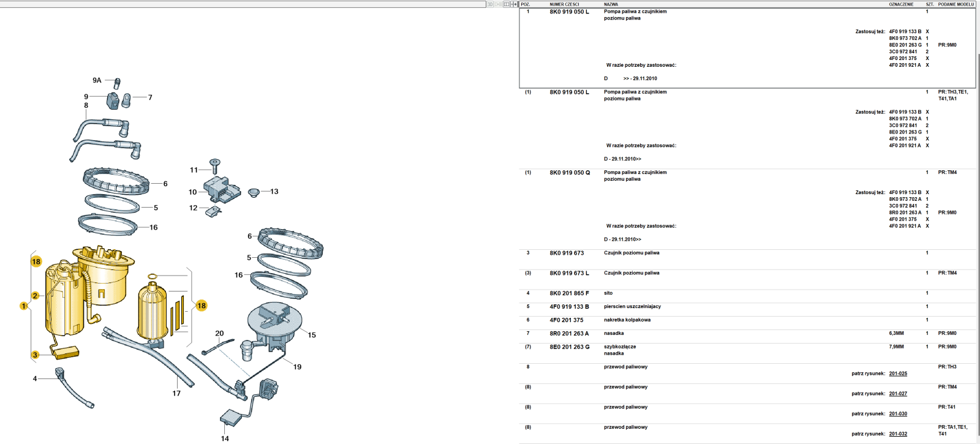This screenshot has width=980, height=444.
Task: Sort by the POZ. column header
Action: (526, 4)
